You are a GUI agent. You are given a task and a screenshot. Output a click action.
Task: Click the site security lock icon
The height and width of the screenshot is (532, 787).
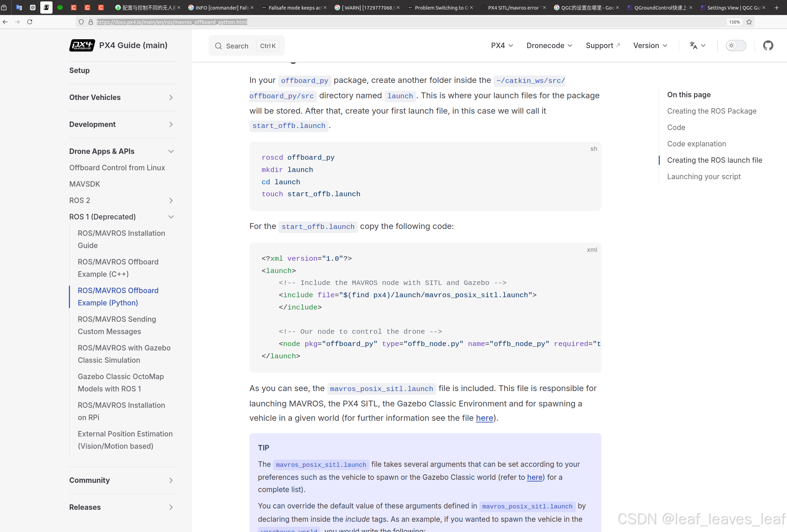pyautogui.click(x=91, y=22)
